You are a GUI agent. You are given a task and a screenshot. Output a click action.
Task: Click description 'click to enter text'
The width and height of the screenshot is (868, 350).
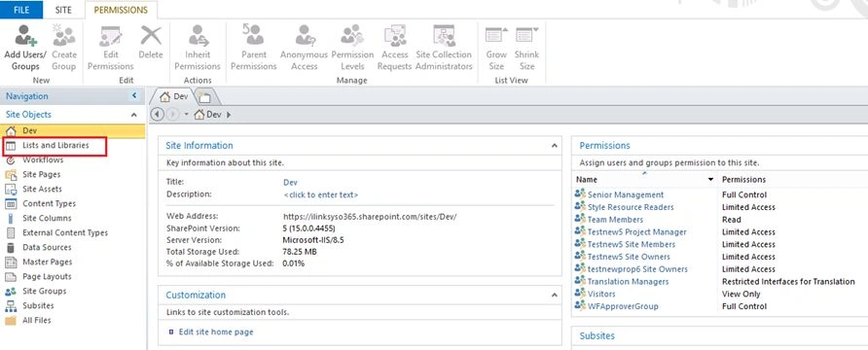(x=321, y=194)
